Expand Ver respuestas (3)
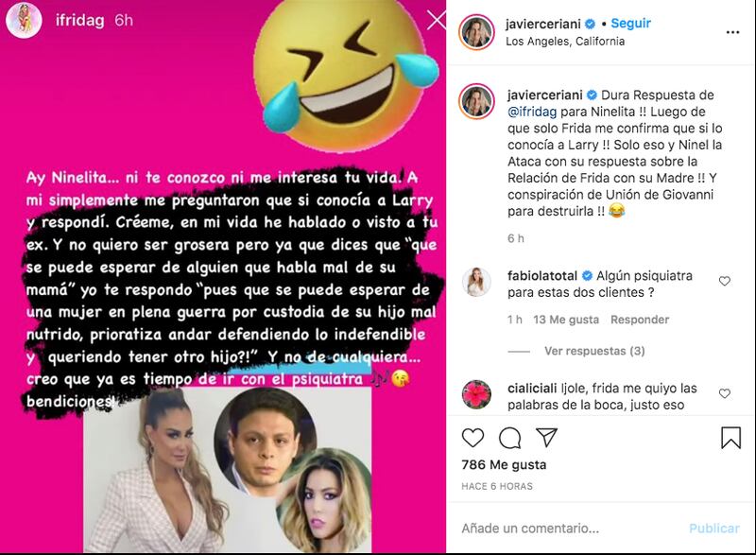This screenshot has width=756, height=555. click(x=594, y=351)
